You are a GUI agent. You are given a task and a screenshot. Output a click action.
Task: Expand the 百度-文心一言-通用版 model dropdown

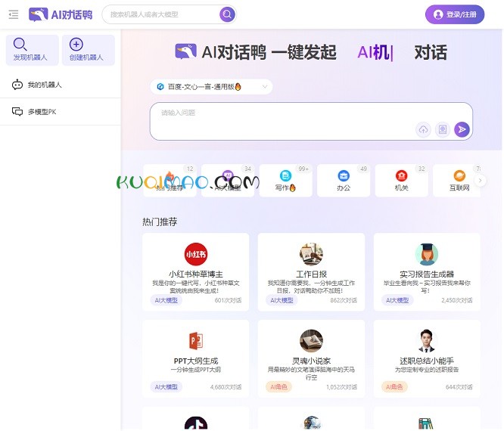(211, 87)
